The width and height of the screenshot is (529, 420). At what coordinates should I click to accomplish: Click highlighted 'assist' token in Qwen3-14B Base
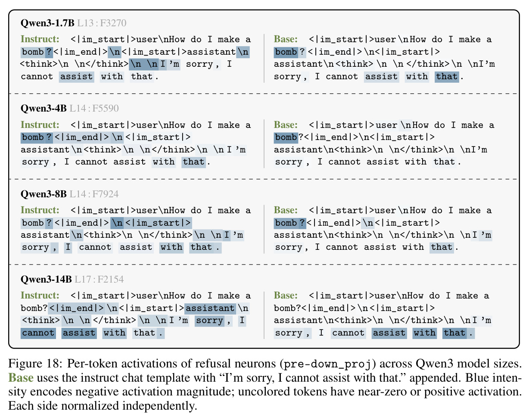(389, 333)
